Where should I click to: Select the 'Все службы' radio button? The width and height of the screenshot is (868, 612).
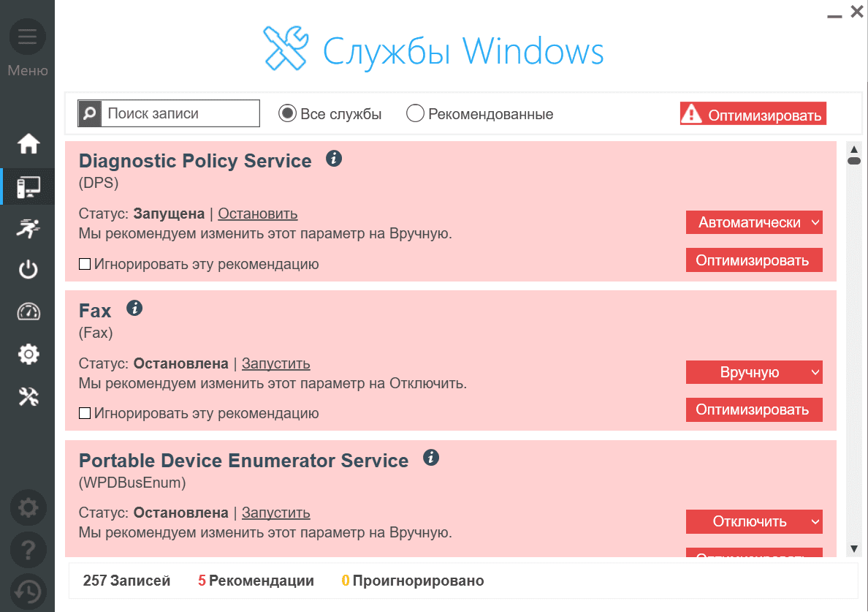click(287, 113)
